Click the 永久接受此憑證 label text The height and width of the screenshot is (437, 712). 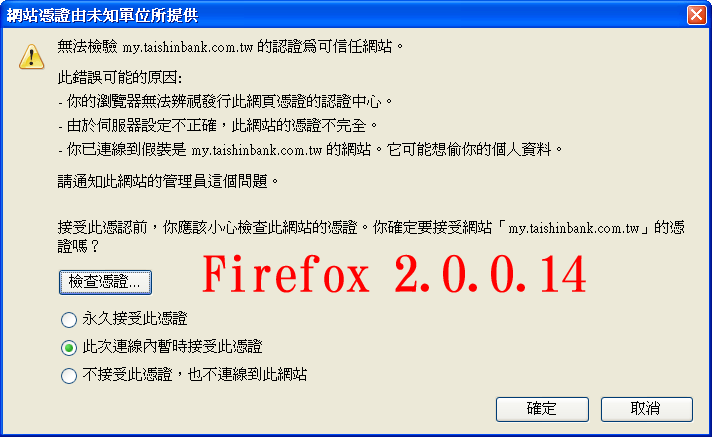point(135,318)
